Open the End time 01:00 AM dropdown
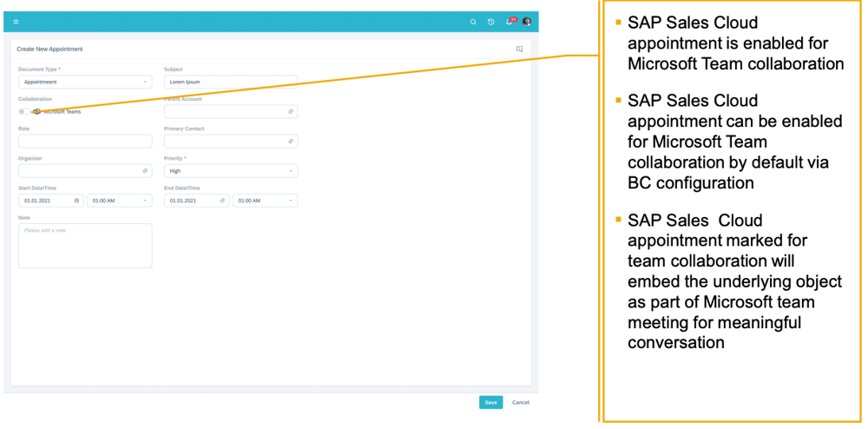The height and width of the screenshot is (429, 868). click(265, 201)
